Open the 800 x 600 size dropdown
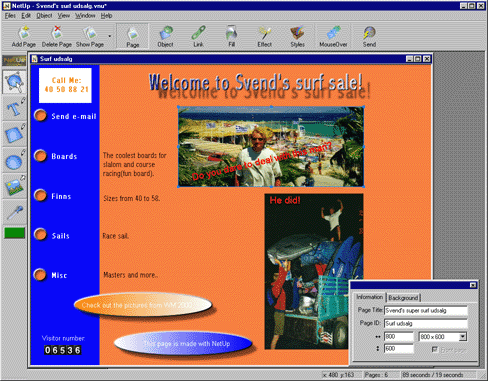 click(463, 337)
